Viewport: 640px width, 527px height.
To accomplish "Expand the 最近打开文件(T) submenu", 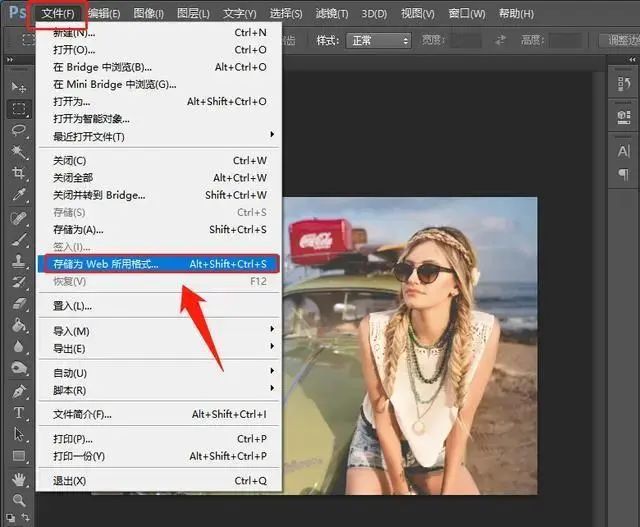I will (x=159, y=136).
